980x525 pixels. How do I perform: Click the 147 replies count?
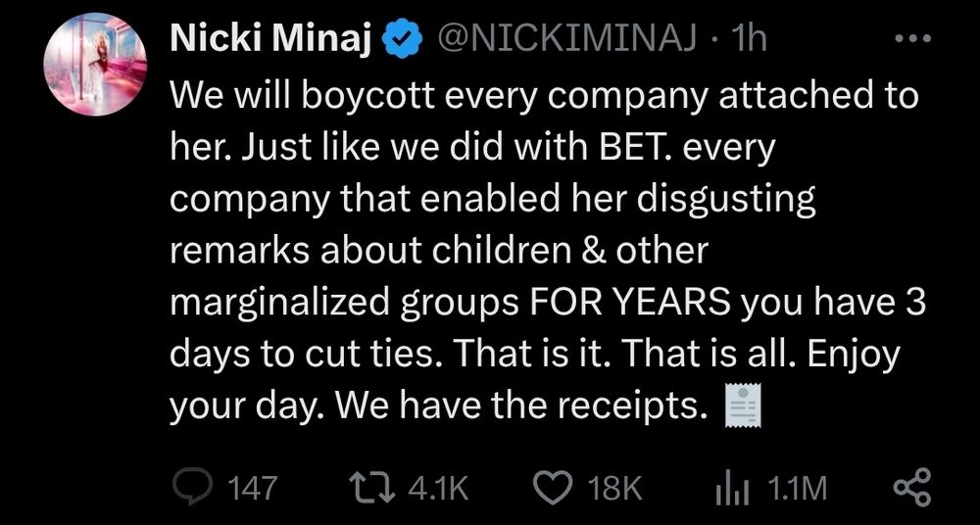pyautogui.click(x=252, y=487)
